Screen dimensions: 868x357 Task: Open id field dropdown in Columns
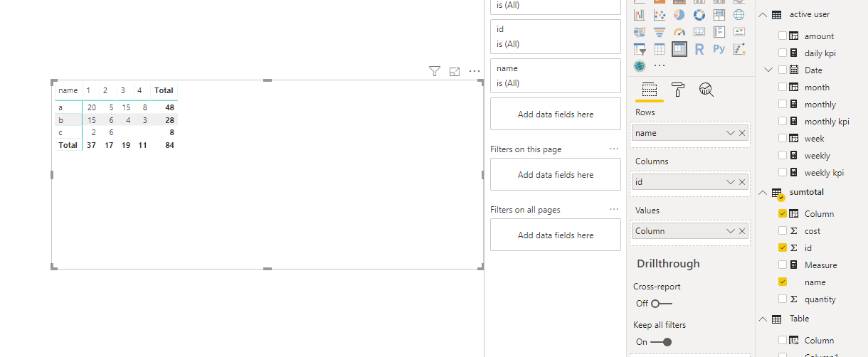pyautogui.click(x=730, y=182)
